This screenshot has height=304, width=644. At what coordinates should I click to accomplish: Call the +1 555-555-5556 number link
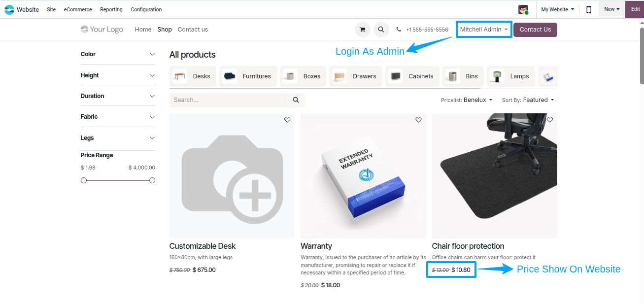[427, 30]
